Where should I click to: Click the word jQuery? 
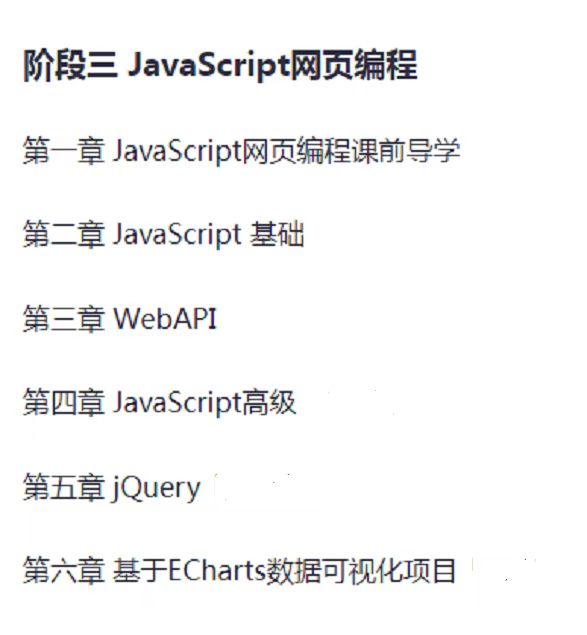[156, 488]
